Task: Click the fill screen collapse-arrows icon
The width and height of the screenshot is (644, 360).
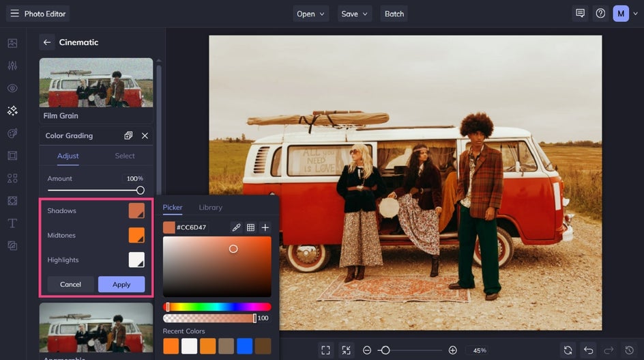Action: tap(347, 350)
